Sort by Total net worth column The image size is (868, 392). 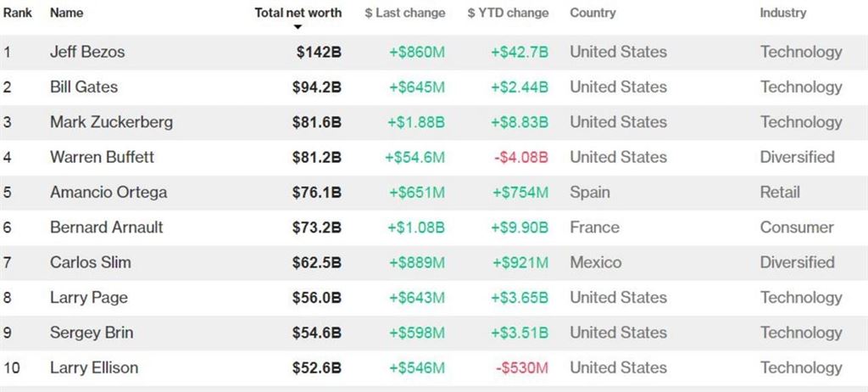[x=298, y=13]
